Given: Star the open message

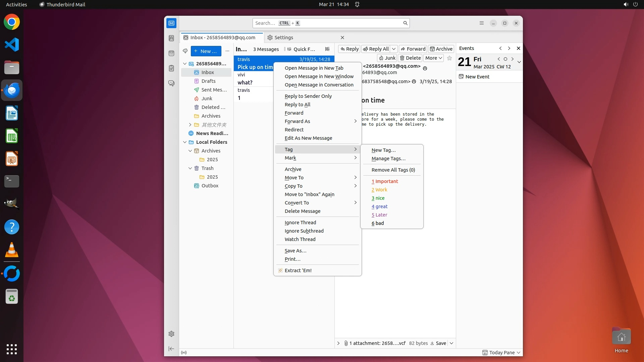Looking at the screenshot, I should [x=449, y=58].
